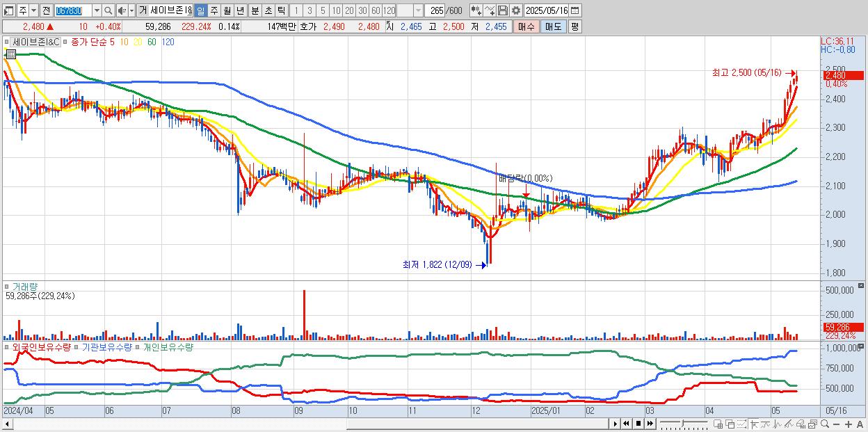
Task: Select the 10 interval button
Action: pos(336,10)
